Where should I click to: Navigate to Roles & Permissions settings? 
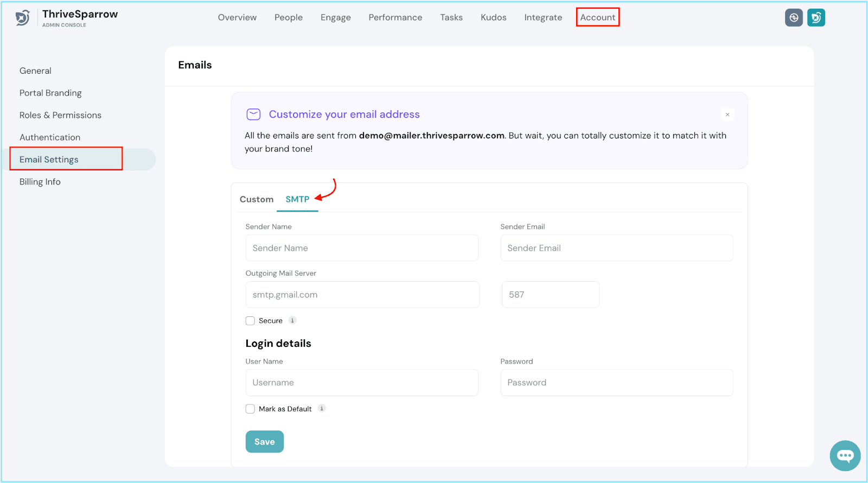pos(60,115)
